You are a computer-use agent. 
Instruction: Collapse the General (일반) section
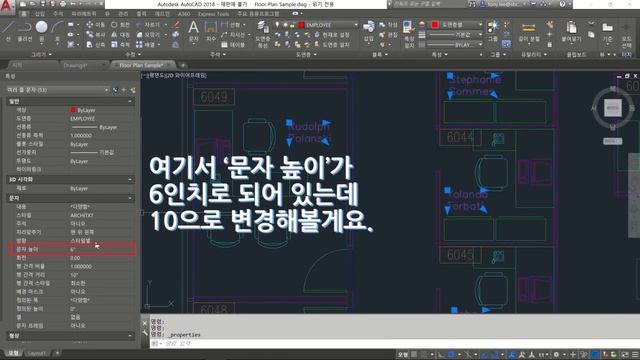(x=130, y=101)
